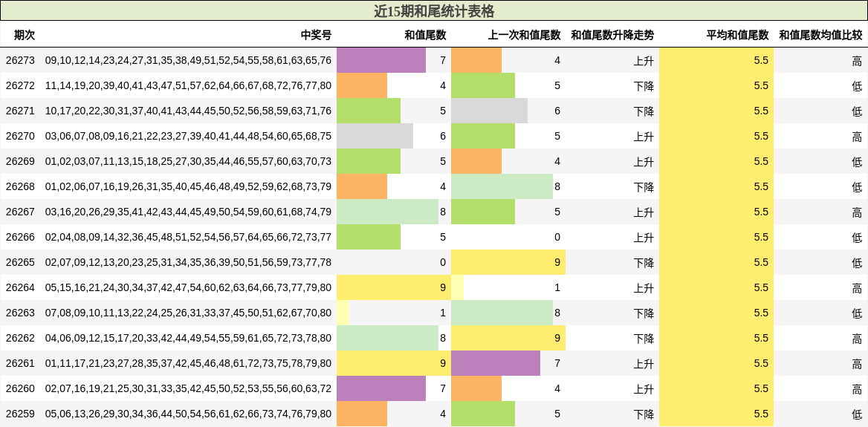Image resolution: width=868 pixels, height=427 pixels.
Task: Select winning numbers starting 05,15,16,21 in row 26264
Action: [x=188, y=287]
